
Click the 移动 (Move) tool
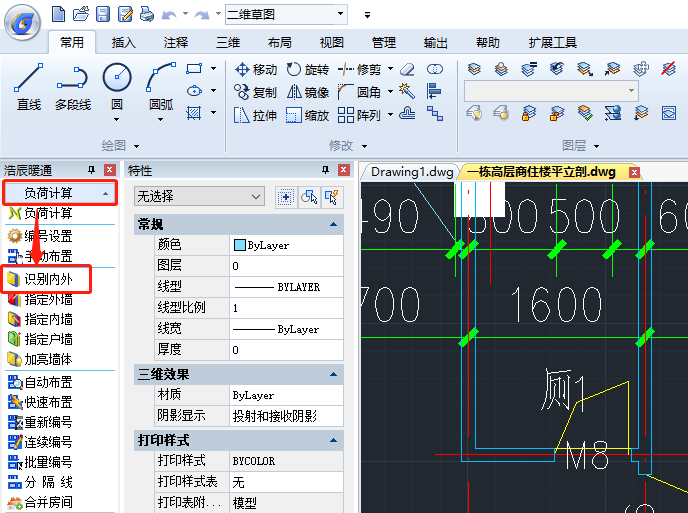[255, 70]
